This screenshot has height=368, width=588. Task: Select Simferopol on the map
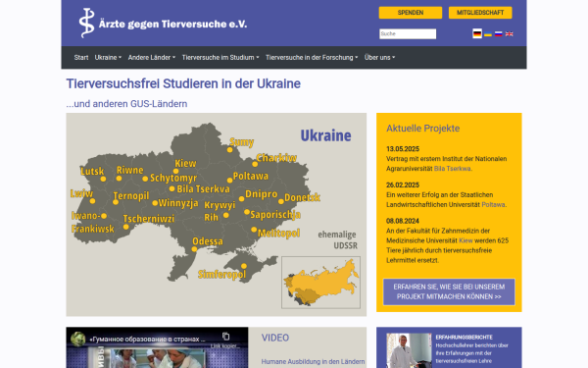point(221,275)
